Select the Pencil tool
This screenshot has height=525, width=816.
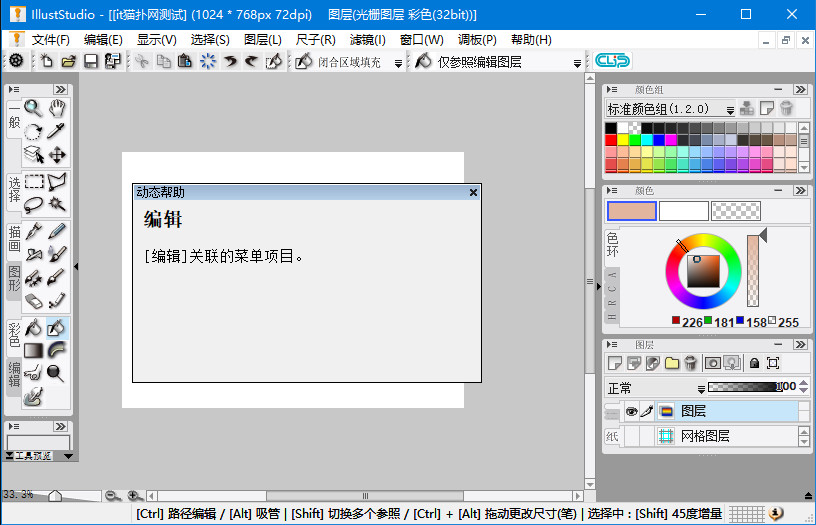pyautogui.click(x=57, y=231)
